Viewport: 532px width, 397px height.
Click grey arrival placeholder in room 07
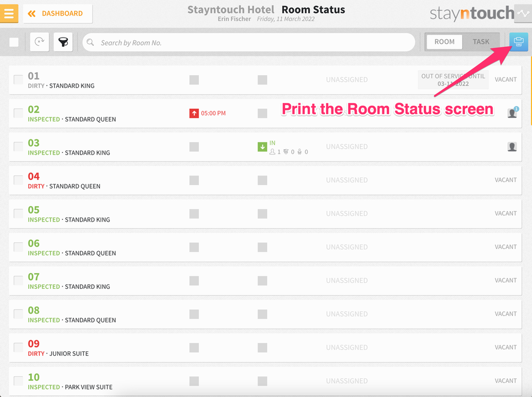pyautogui.click(x=263, y=281)
